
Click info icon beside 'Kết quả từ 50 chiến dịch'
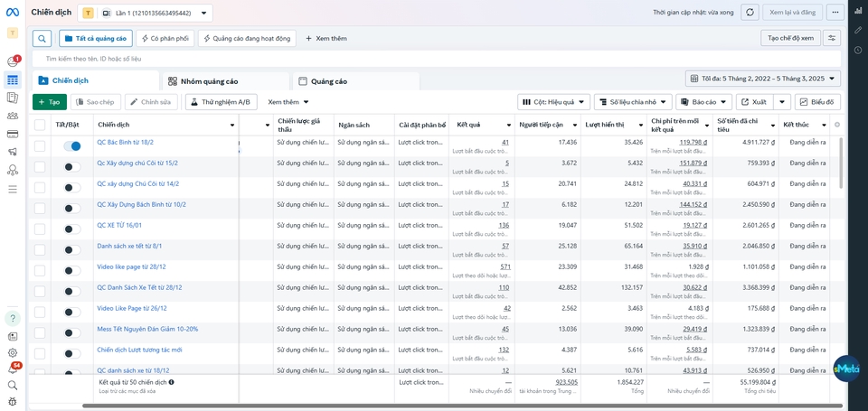click(x=171, y=382)
